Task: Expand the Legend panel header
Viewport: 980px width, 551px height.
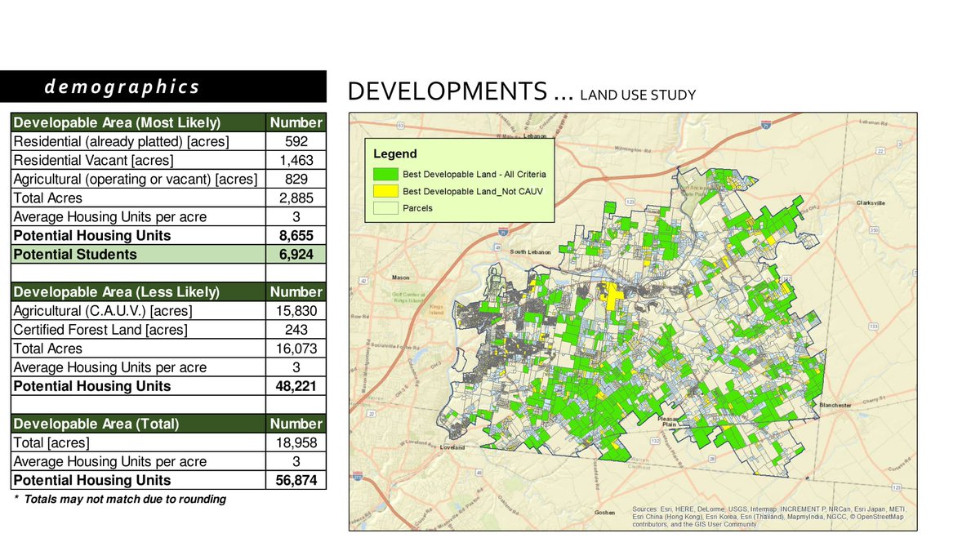Action: tap(394, 153)
